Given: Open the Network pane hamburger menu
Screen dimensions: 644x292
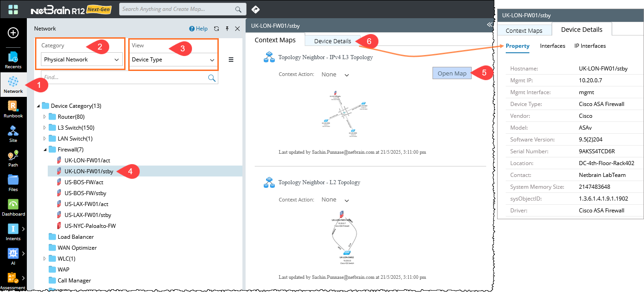Looking at the screenshot, I should tap(231, 60).
